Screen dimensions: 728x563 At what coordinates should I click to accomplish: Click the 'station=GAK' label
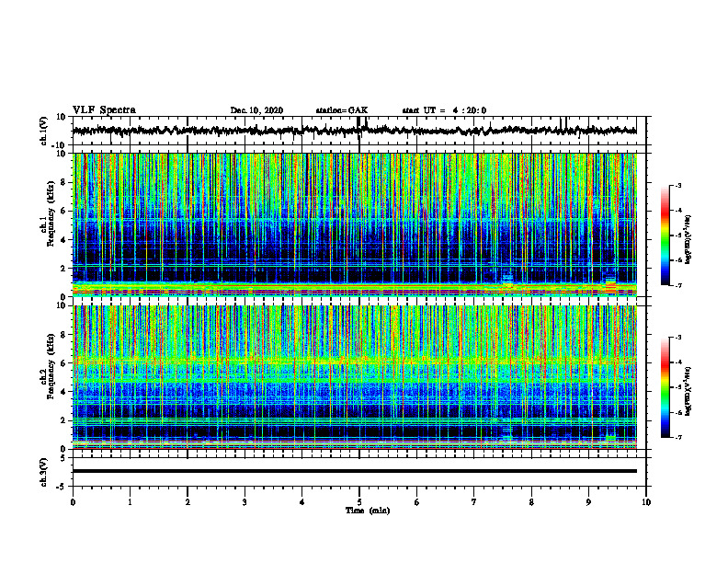(342, 110)
